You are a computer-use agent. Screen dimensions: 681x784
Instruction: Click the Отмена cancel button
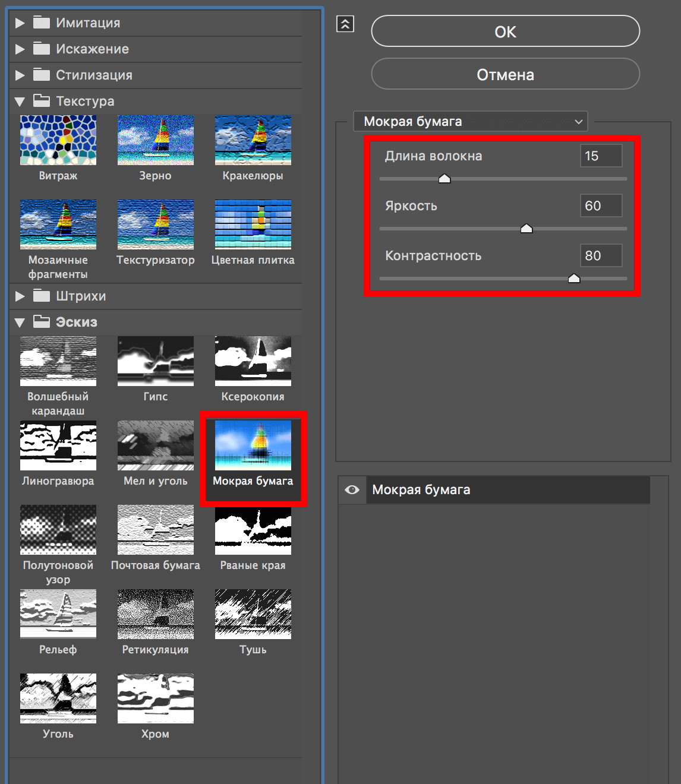[x=505, y=74]
